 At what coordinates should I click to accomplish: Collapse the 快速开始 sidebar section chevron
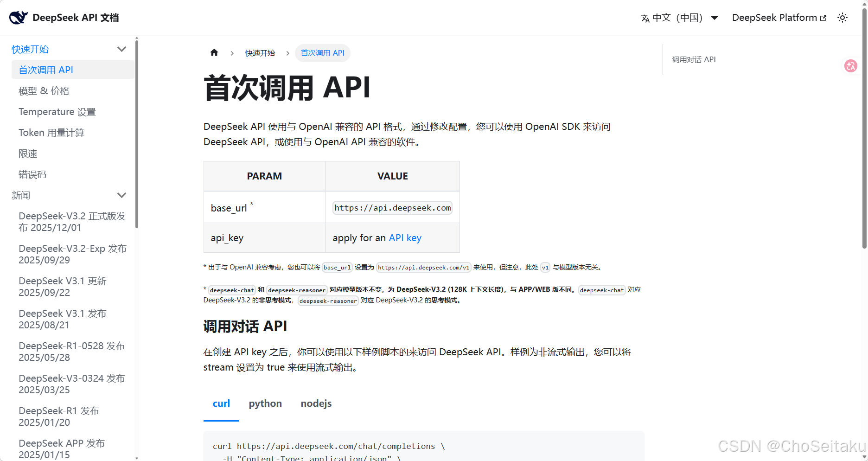(x=122, y=49)
